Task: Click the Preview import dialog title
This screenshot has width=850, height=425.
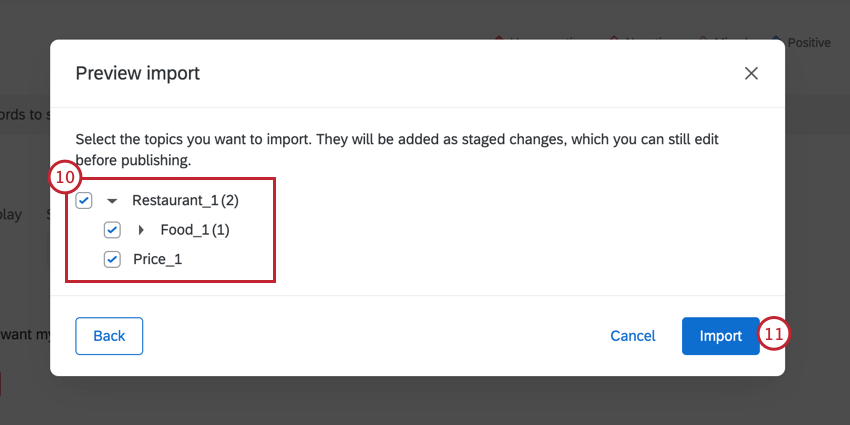Action: pos(138,73)
